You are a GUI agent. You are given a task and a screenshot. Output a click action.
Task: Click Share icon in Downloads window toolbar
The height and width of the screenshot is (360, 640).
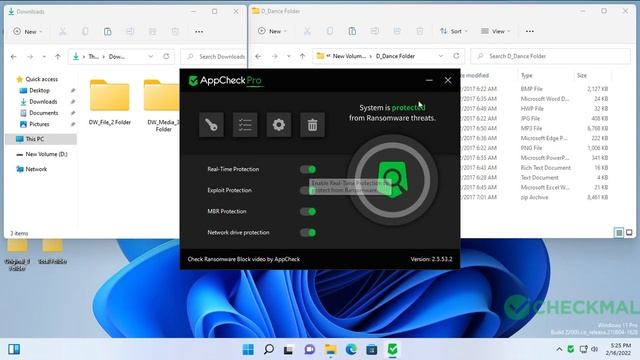click(x=152, y=31)
